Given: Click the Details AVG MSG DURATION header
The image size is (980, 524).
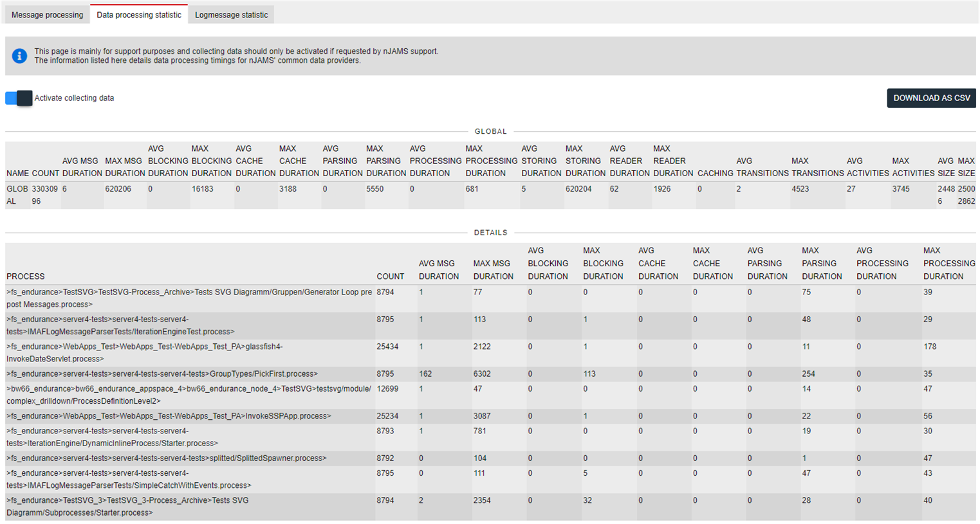Looking at the screenshot, I should 439,270.
